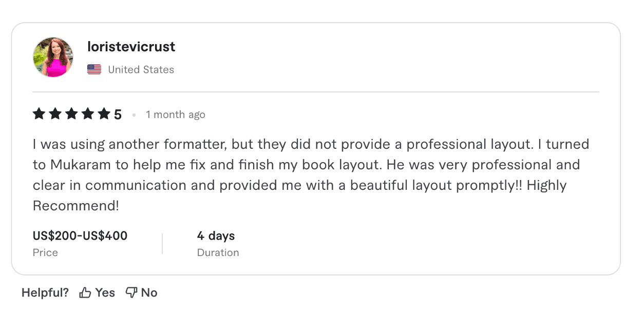Select the second rating star

click(x=55, y=114)
